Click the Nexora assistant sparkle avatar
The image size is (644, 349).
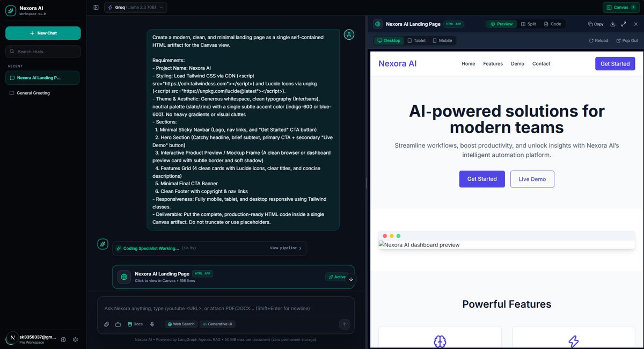(103, 244)
